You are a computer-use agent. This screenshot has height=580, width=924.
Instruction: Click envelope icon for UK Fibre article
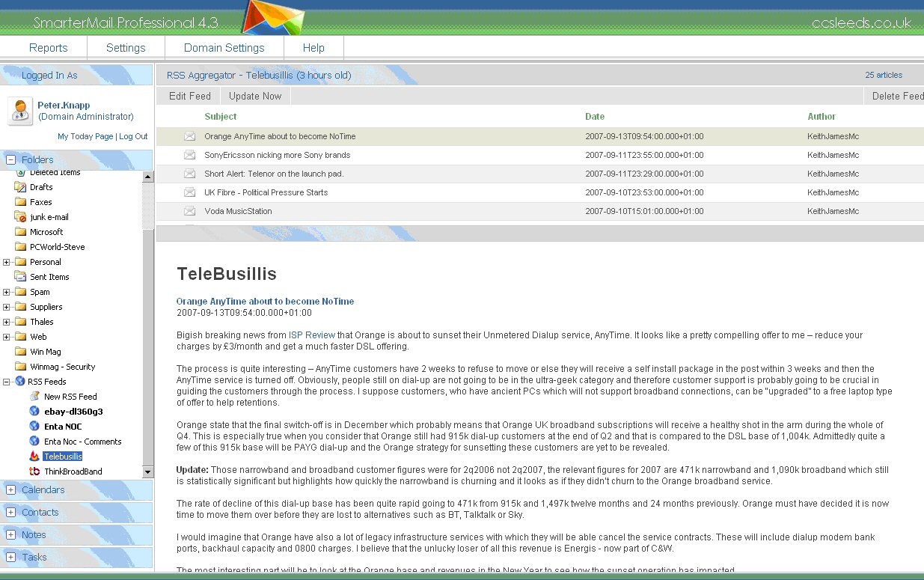coord(190,192)
